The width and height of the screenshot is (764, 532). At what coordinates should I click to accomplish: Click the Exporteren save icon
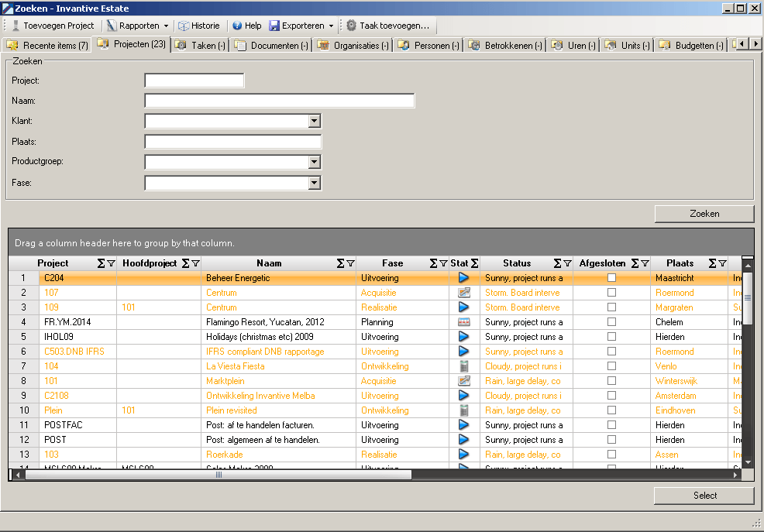274,26
